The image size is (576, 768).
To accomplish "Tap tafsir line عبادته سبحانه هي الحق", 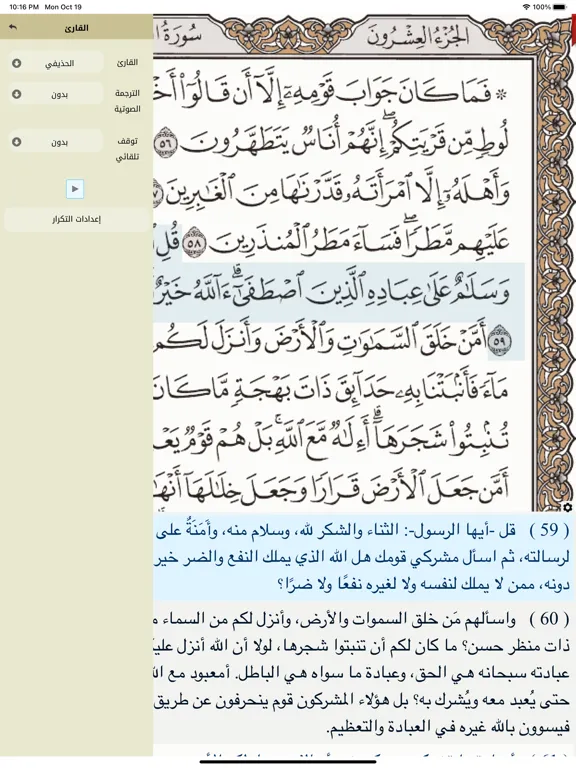I will pos(362,674).
